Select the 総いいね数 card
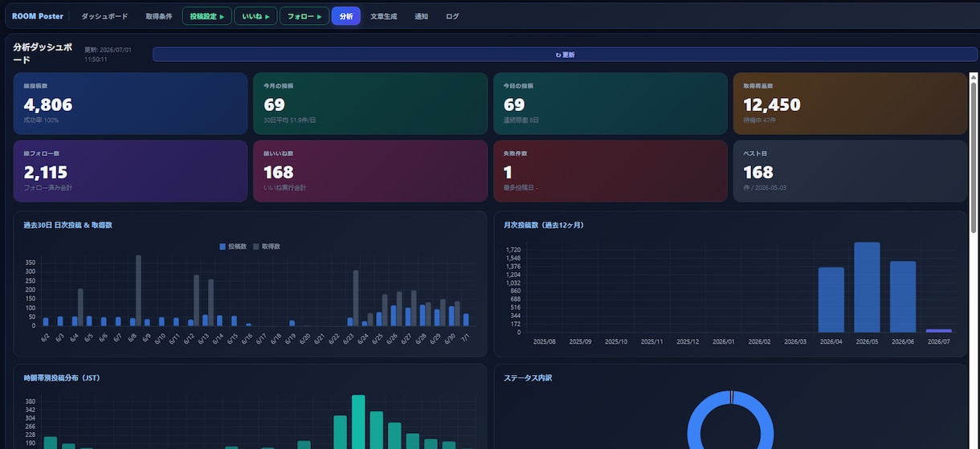 [x=370, y=171]
